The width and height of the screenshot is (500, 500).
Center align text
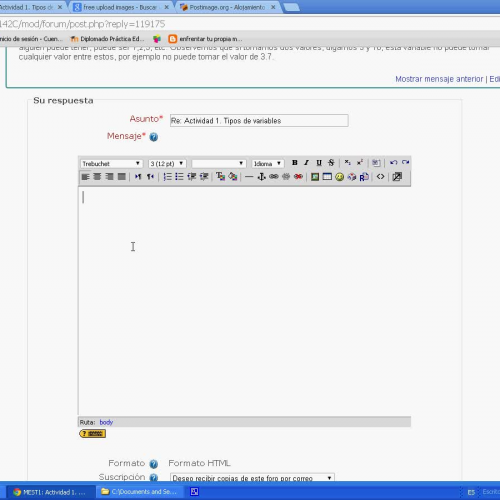click(x=97, y=177)
